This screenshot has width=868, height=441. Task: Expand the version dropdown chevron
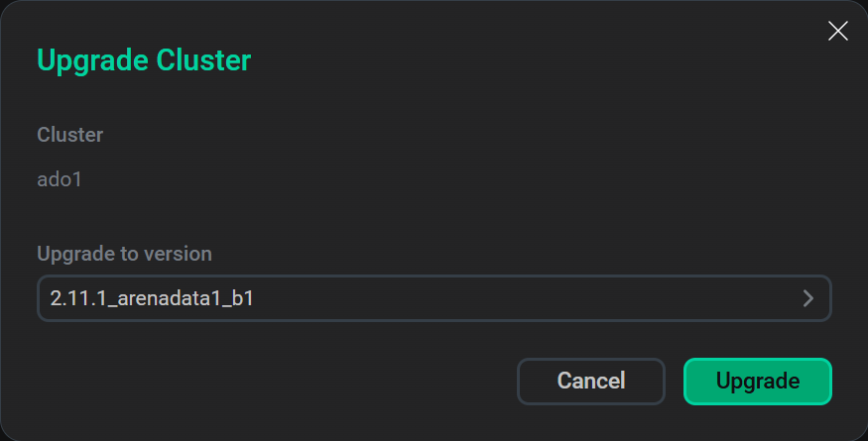(x=808, y=298)
